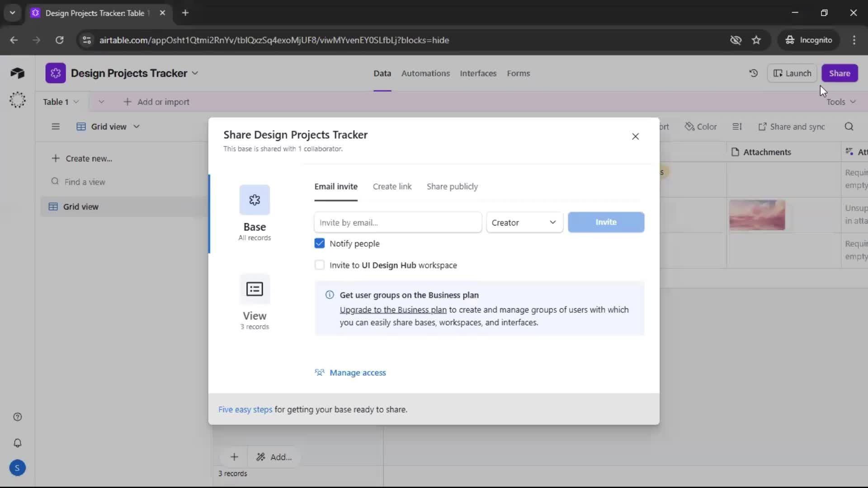The height and width of the screenshot is (488, 868).
Task: Expand the tables list chevron
Action: [x=101, y=102]
